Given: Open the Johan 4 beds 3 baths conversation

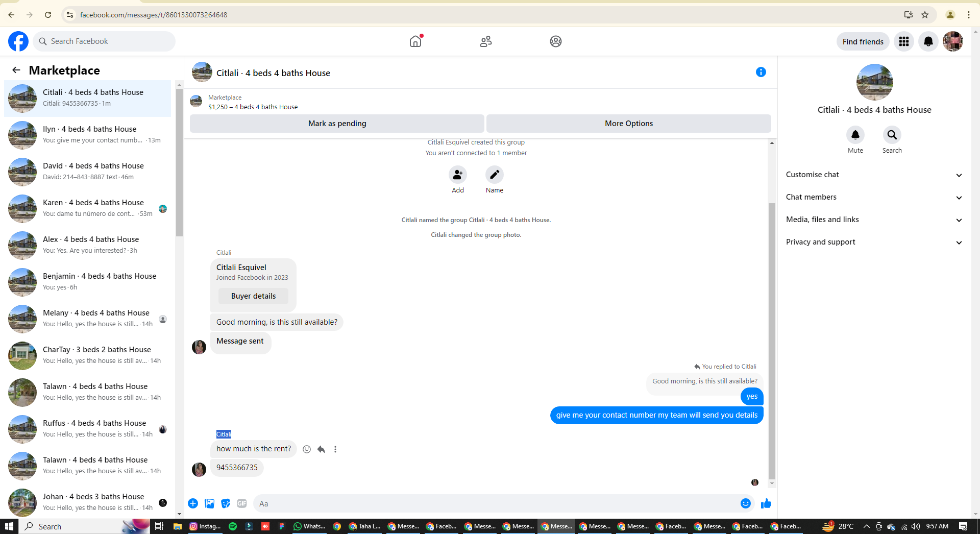Looking at the screenshot, I should pos(88,503).
